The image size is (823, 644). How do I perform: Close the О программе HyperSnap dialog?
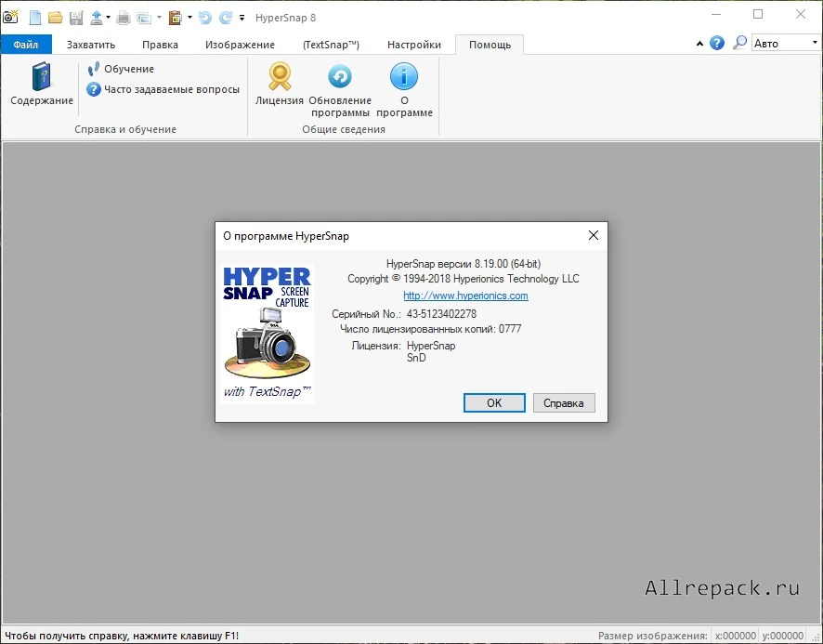tap(594, 235)
